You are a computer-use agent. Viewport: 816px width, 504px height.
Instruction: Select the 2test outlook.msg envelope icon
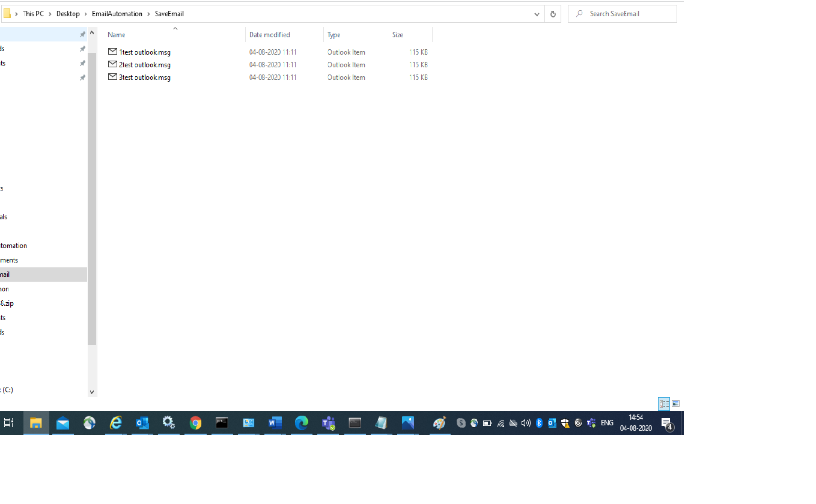pyautogui.click(x=112, y=64)
